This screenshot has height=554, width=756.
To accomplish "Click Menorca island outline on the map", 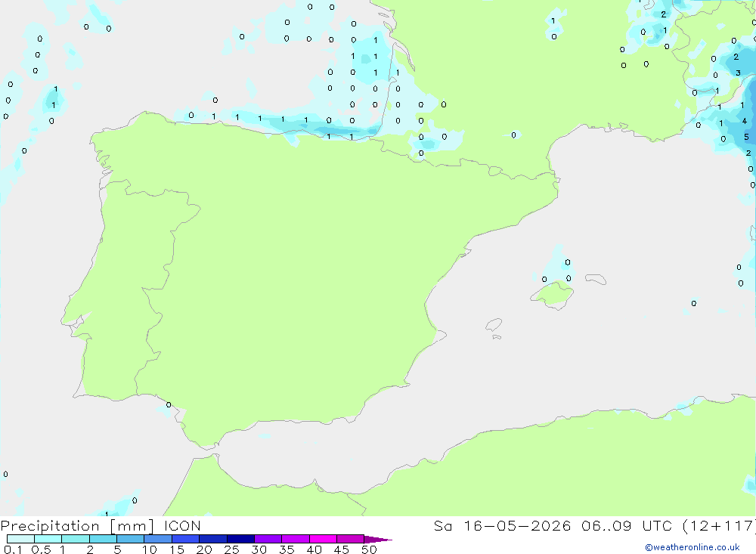I will pos(596,279).
